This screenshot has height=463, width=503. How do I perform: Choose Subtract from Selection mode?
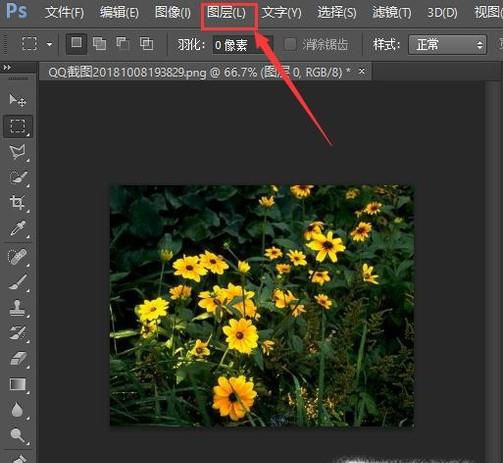click(123, 44)
